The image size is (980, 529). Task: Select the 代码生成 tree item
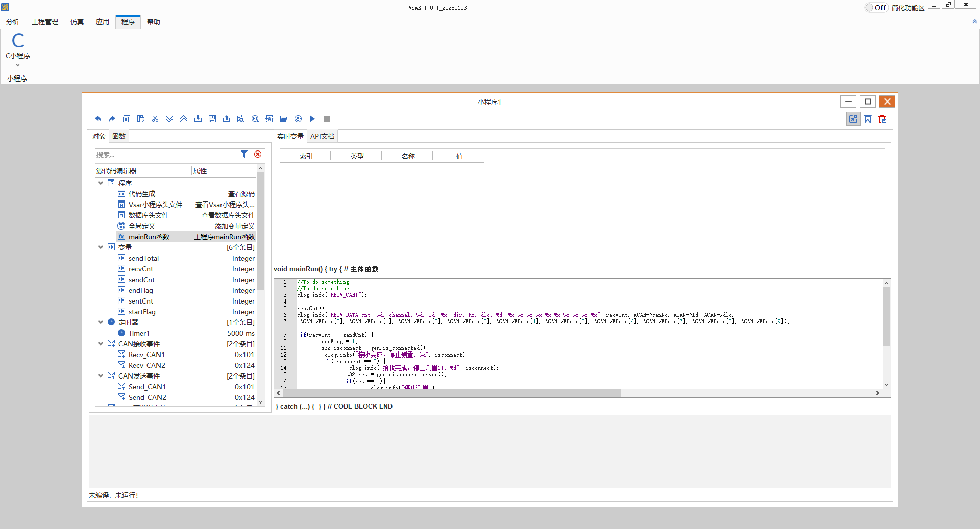(142, 194)
